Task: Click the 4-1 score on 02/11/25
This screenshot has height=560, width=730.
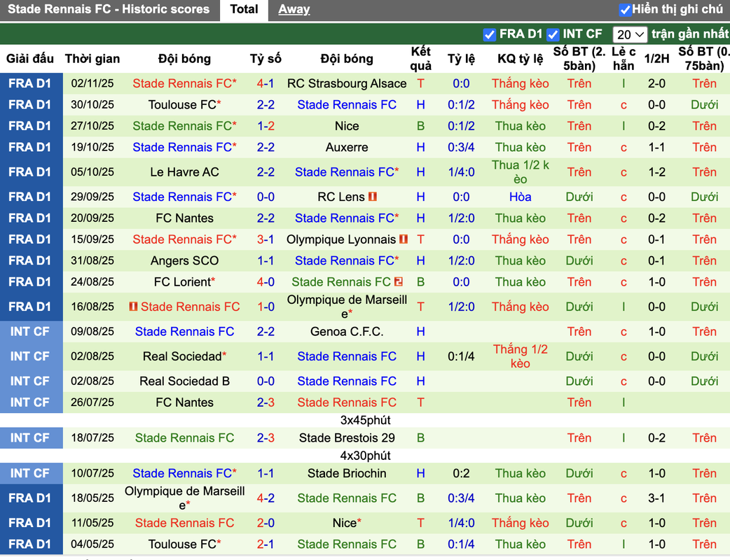Action: tap(266, 84)
